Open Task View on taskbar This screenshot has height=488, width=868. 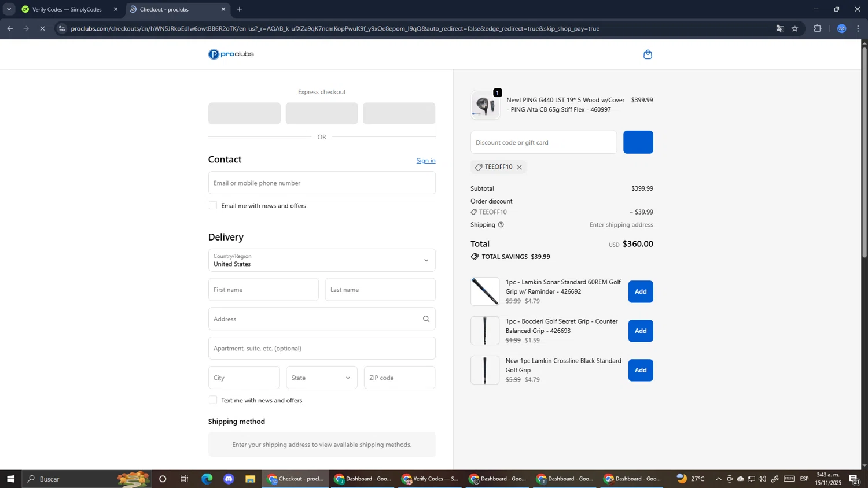click(185, 479)
